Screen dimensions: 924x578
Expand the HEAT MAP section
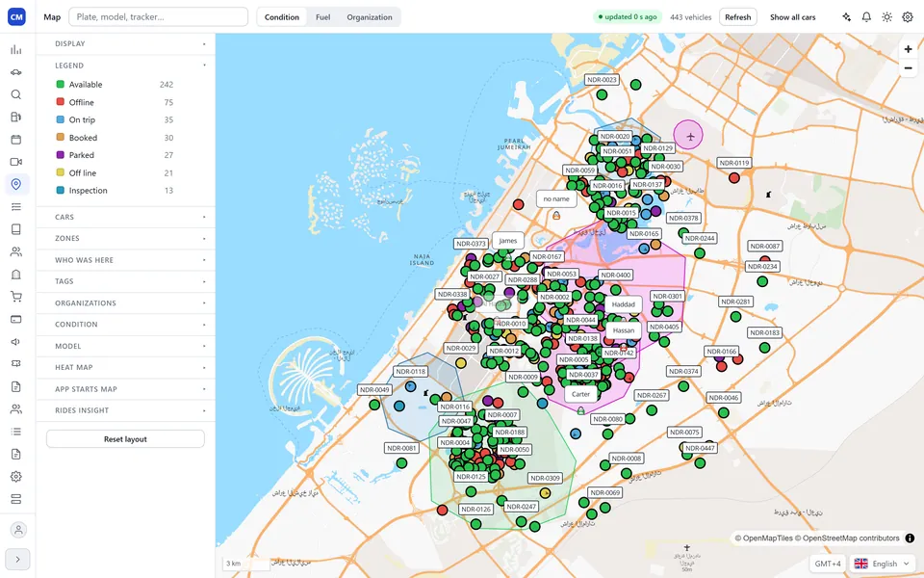125,367
